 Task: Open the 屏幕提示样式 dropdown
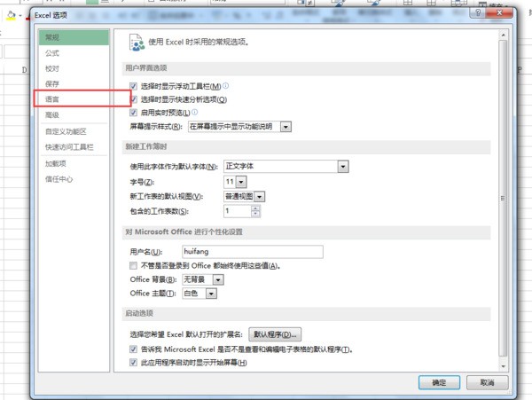(x=286, y=127)
